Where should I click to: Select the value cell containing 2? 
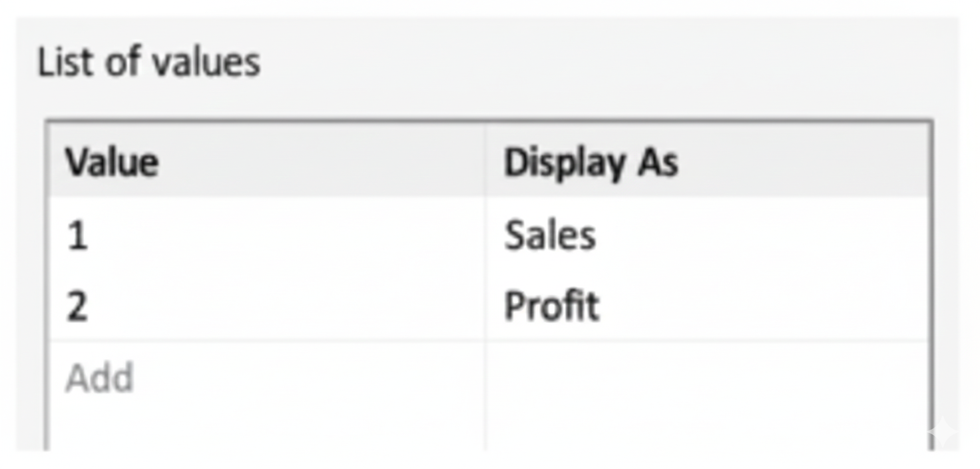click(77, 307)
